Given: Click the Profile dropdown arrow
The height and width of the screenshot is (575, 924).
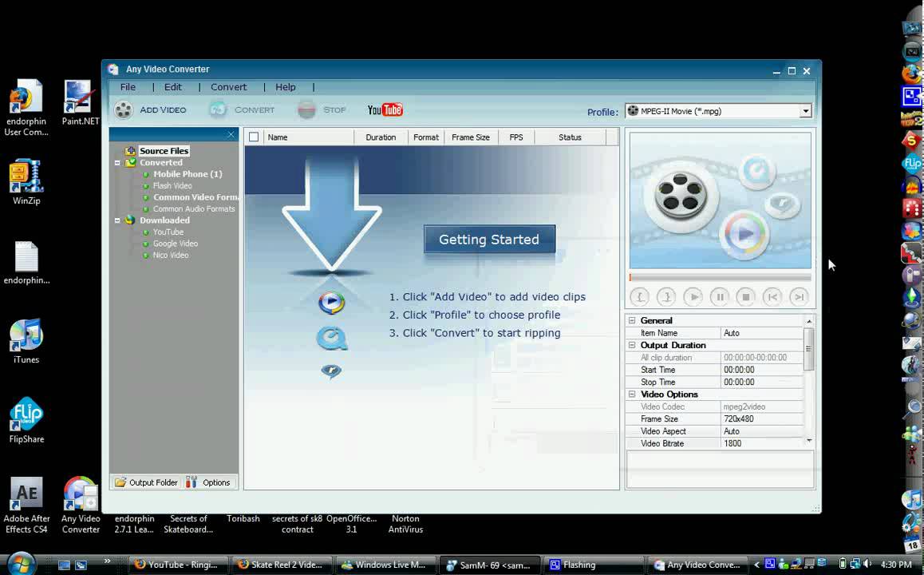Looking at the screenshot, I should coord(805,111).
